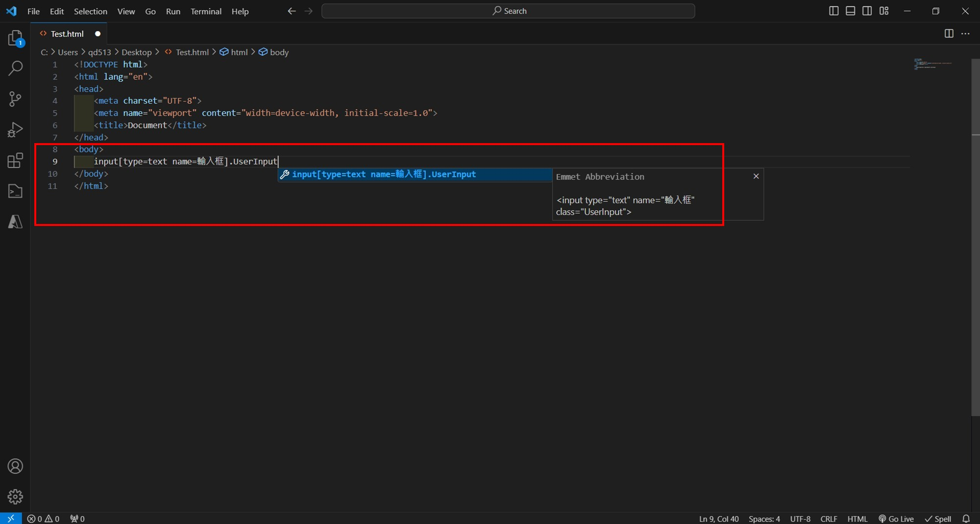
Task: Click the remote window indicator in status bar
Action: point(11,519)
